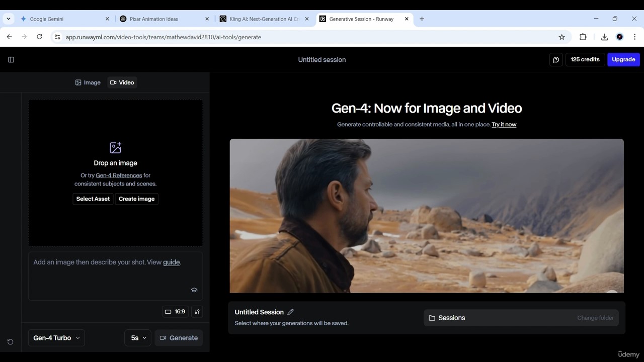Open the browser downloads icon
Image resolution: width=644 pixels, height=362 pixels.
[604, 37]
